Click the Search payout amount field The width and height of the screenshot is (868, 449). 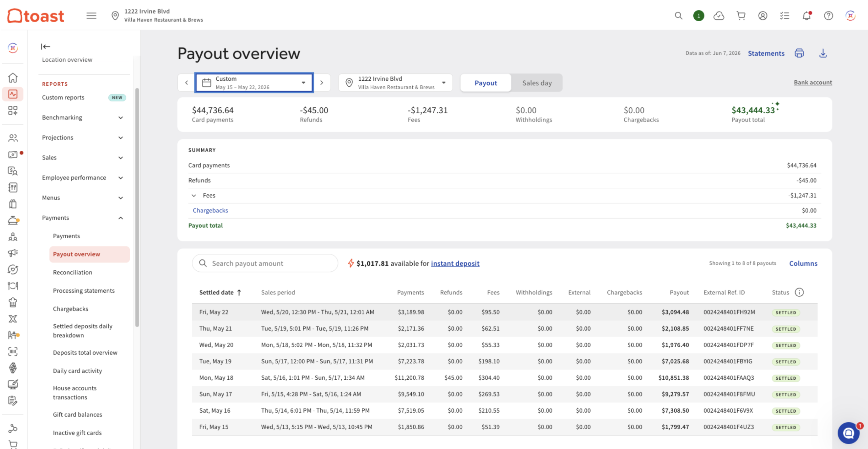[265, 264]
